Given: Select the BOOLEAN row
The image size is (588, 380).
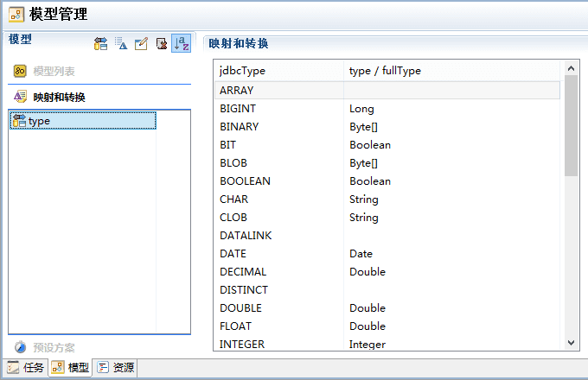Looking at the screenshot, I should pyautogui.click(x=387, y=181).
